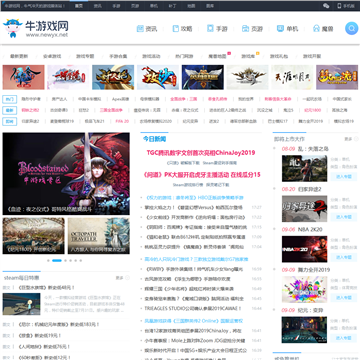Open the 新史低183元 steam deal row
The image size is (360, 360).
pos(58,324)
